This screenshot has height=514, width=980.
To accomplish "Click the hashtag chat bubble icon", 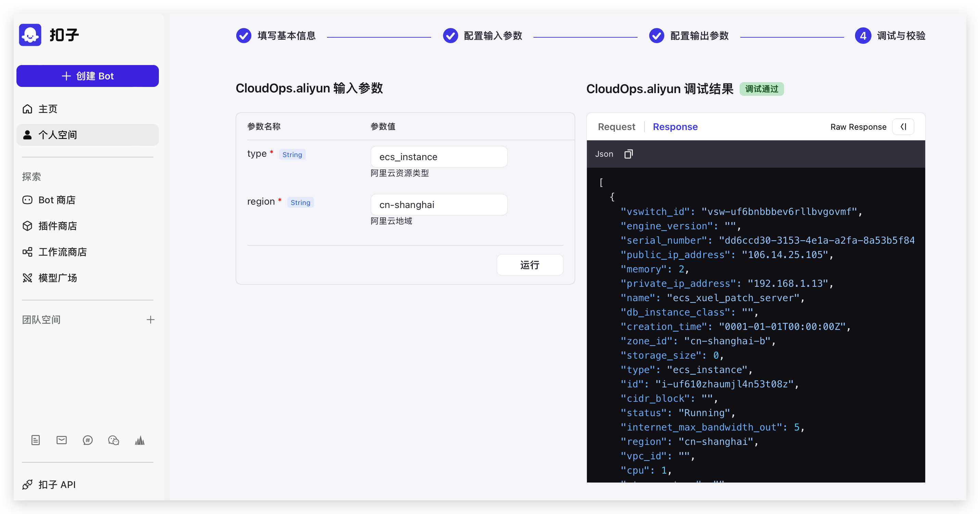I will pos(88,440).
